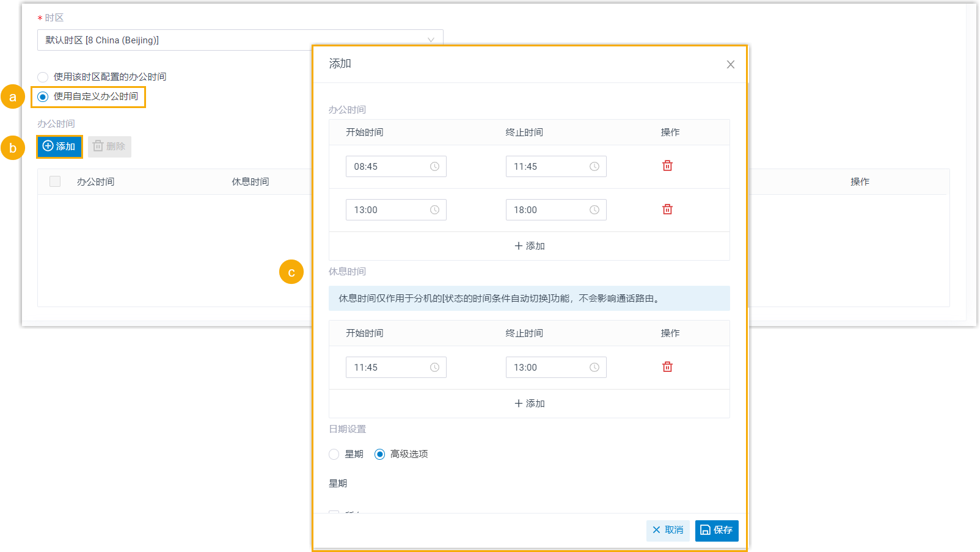Delete the 11:45–13:00 break time row
980x552 pixels.
[x=667, y=367]
